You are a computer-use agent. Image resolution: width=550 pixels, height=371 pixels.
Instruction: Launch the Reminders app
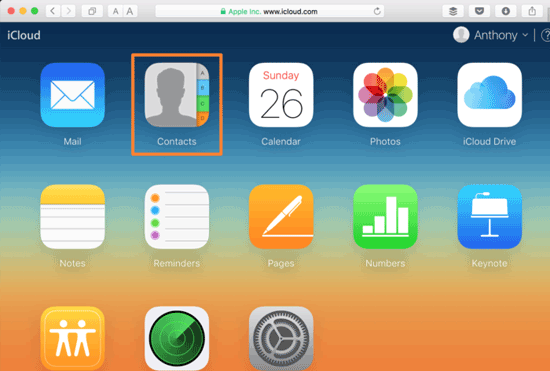[177, 217]
